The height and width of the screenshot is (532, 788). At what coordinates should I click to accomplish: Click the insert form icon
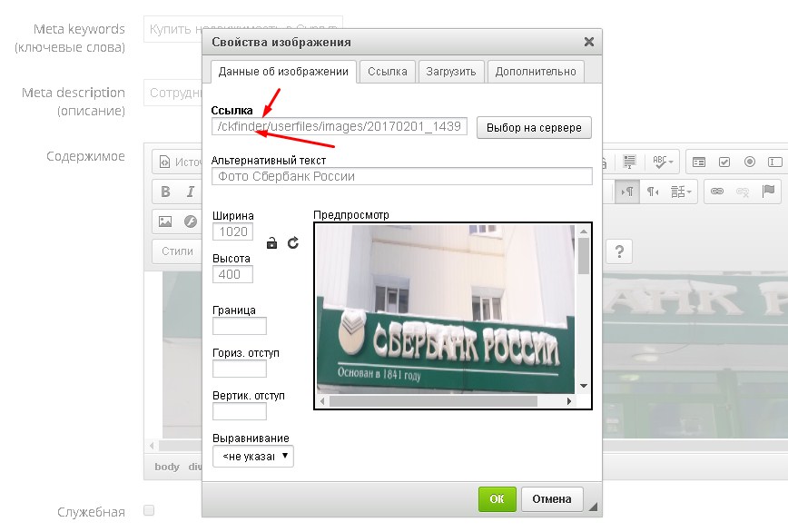point(699,162)
